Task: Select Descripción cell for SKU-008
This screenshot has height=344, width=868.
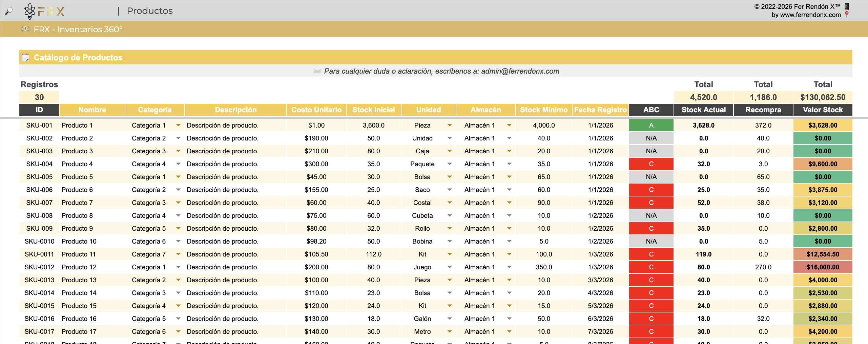Action: (235, 215)
